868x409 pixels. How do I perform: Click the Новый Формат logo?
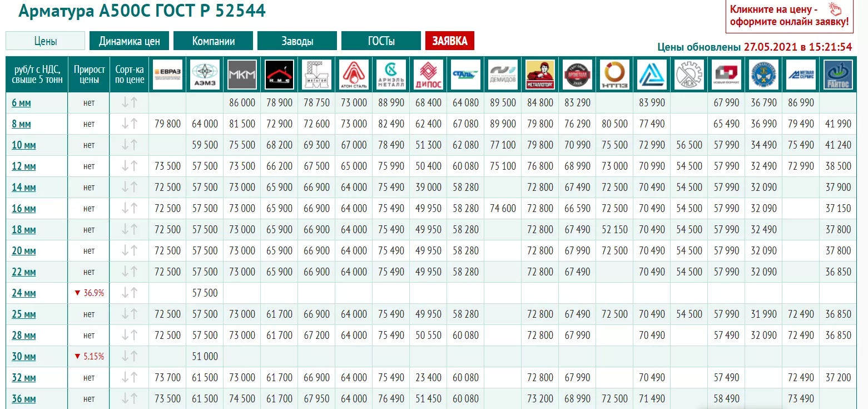point(726,74)
